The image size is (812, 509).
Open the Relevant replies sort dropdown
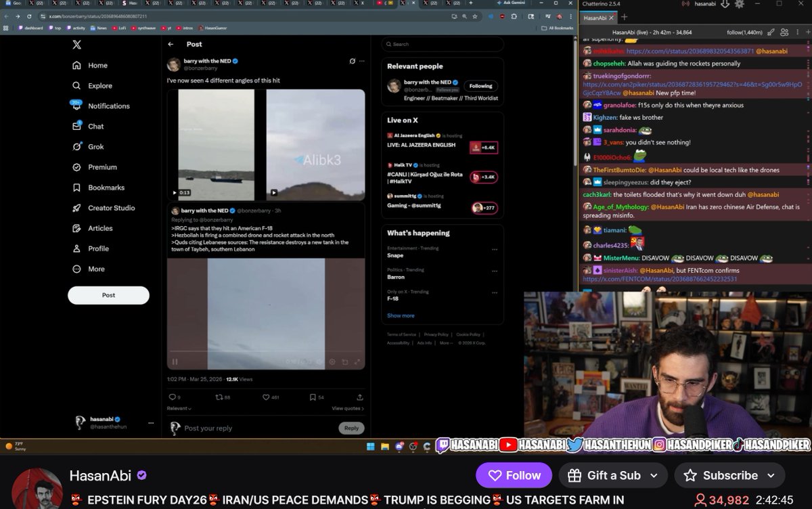(x=179, y=409)
